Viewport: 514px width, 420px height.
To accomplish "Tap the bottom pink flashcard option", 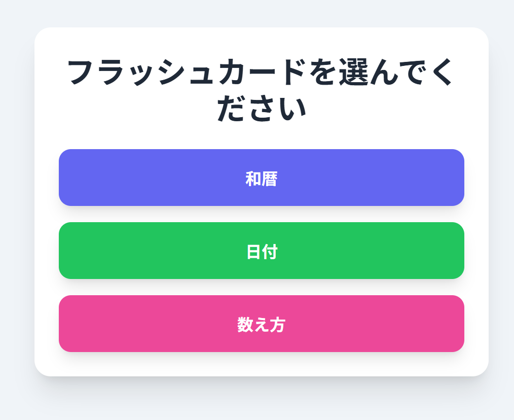I will coord(261,324).
